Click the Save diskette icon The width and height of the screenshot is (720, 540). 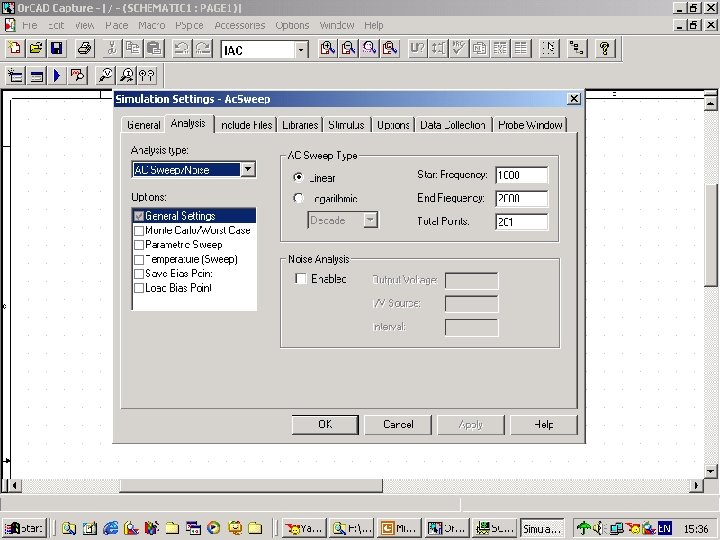(x=57, y=48)
